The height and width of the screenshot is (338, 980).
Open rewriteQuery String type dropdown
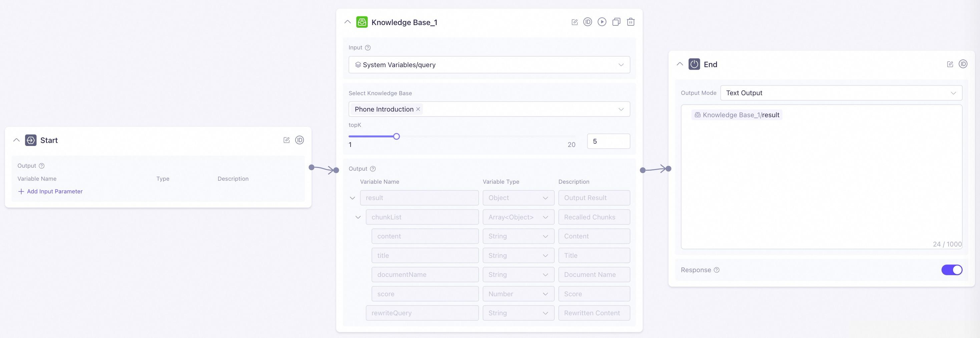coord(519,313)
